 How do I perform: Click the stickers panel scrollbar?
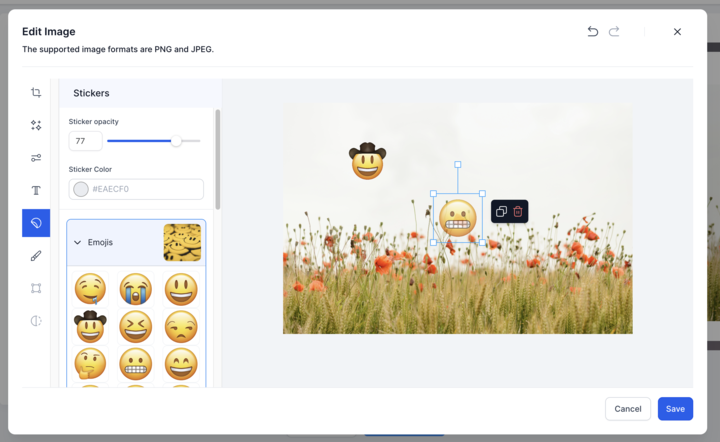pyautogui.click(x=218, y=159)
